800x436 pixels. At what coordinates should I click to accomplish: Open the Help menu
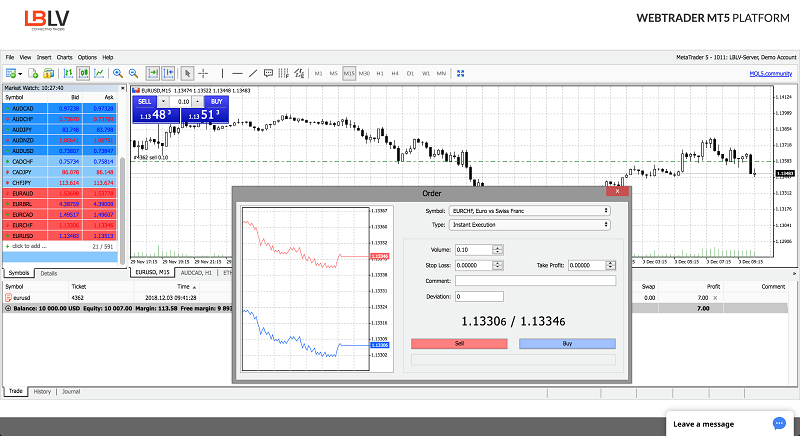tap(108, 57)
